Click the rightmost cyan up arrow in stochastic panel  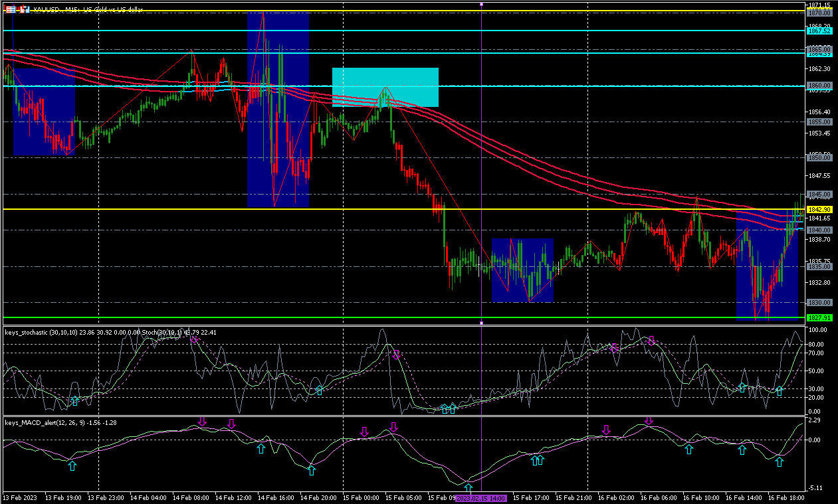point(779,391)
